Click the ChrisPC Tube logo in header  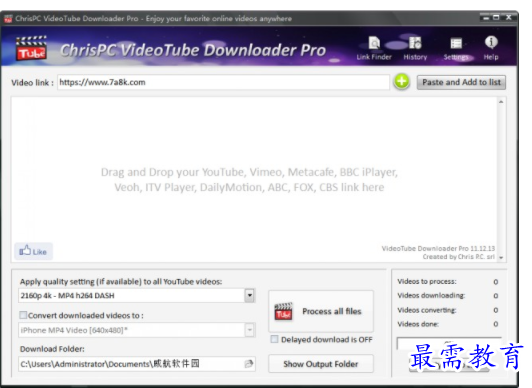pos(31,48)
